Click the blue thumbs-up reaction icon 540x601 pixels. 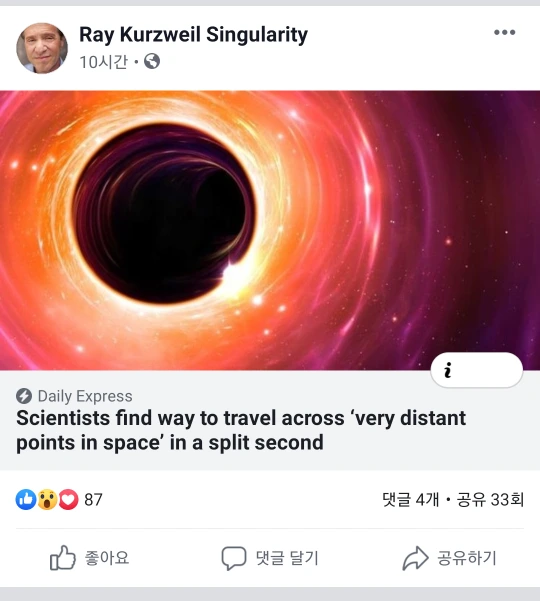point(26,499)
